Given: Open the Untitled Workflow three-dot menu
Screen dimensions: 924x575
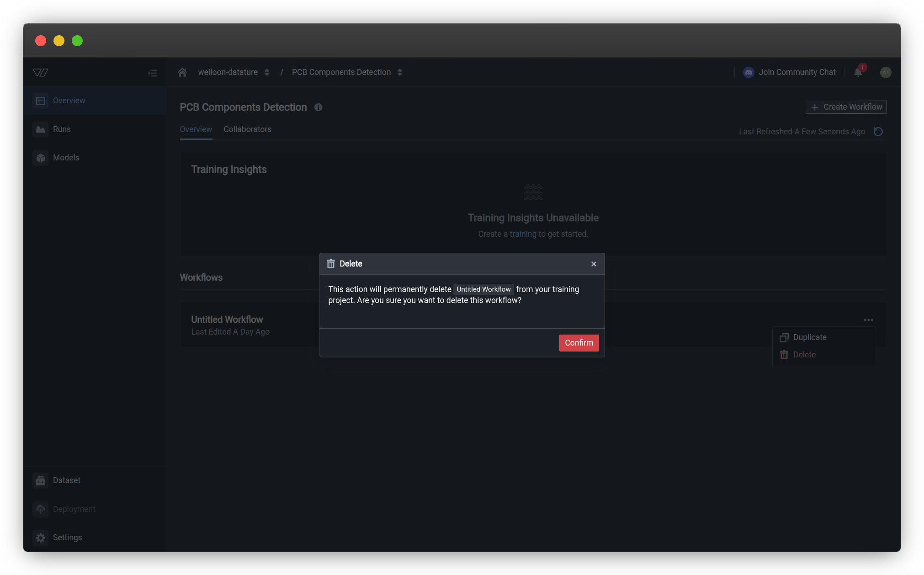Looking at the screenshot, I should pos(868,320).
